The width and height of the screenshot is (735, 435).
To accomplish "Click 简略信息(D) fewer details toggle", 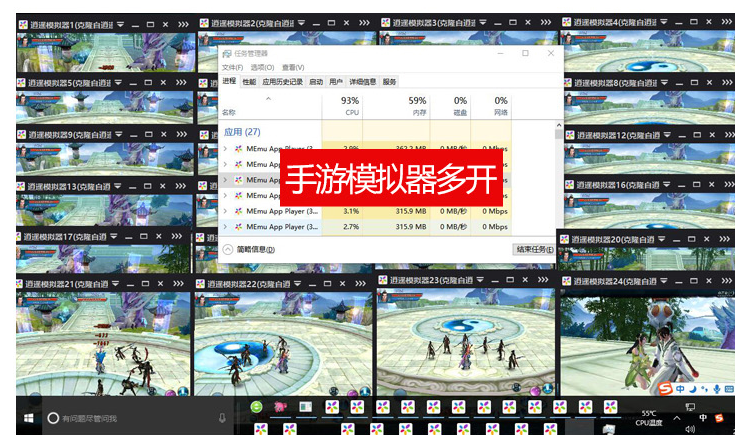I will pyautogui.click(x=249, y=249).
